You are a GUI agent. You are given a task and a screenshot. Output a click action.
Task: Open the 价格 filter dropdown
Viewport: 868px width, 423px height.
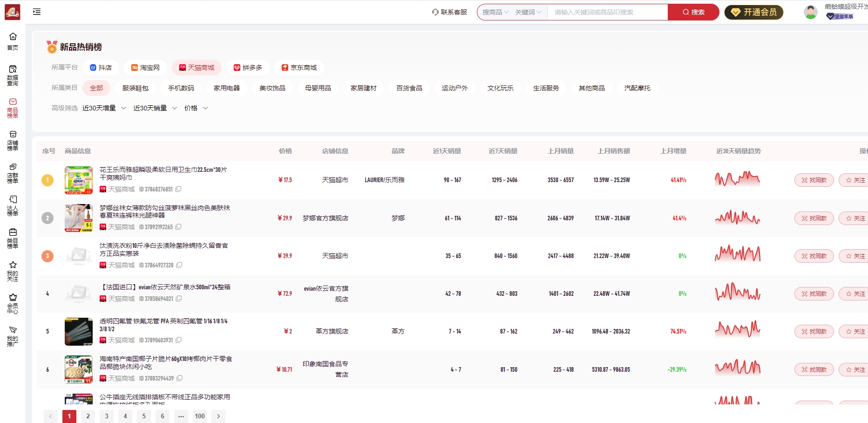tap(195, 108)
